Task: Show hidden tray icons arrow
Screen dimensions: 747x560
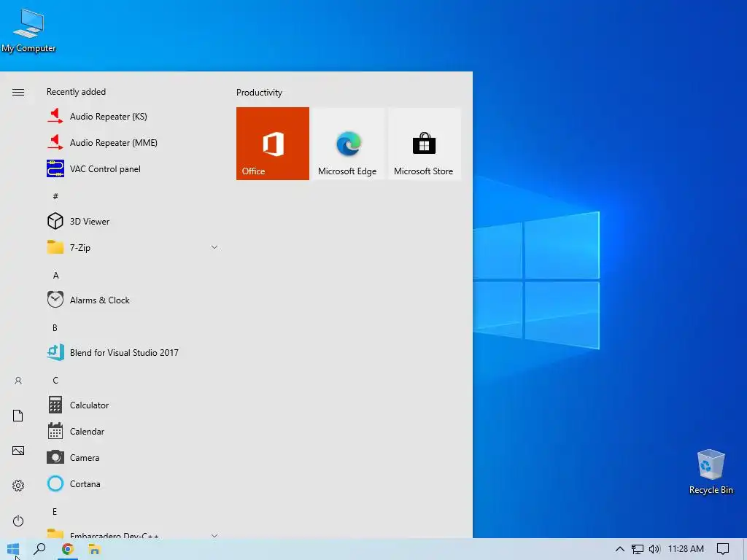Action: pyautogui.click(x=620, y=549)
